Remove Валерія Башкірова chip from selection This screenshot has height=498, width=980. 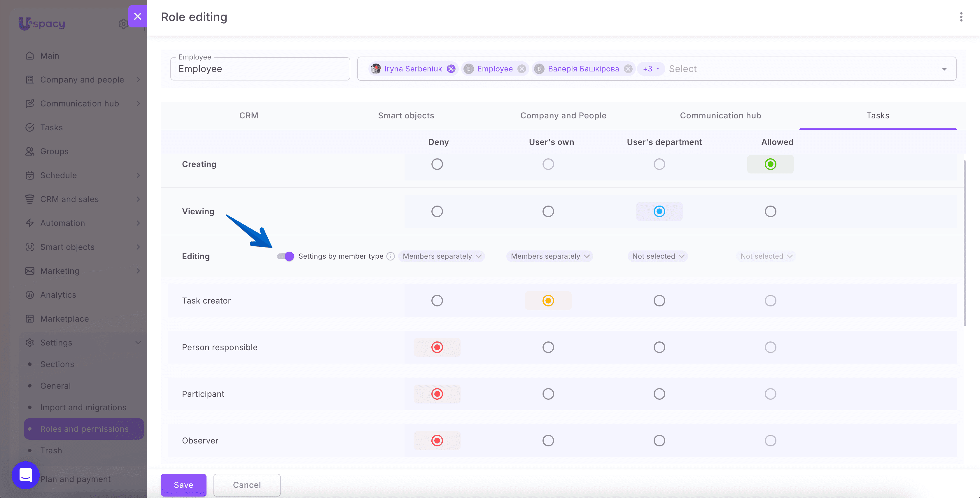coord(629,69)
